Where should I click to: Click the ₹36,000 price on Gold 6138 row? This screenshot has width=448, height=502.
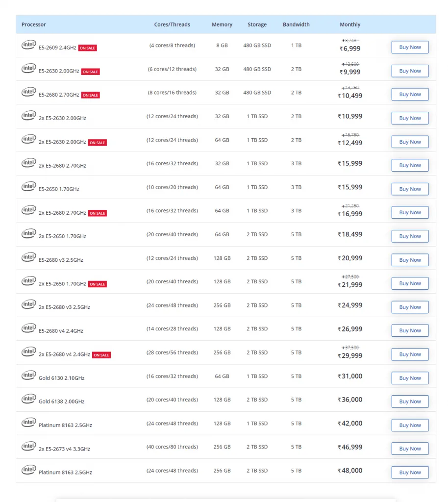[350, 400]
